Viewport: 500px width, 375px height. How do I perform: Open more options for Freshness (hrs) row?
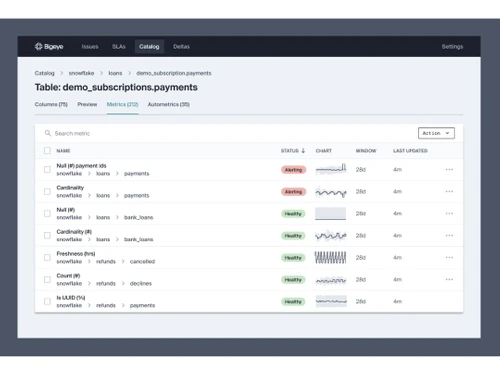coord(449,257)
